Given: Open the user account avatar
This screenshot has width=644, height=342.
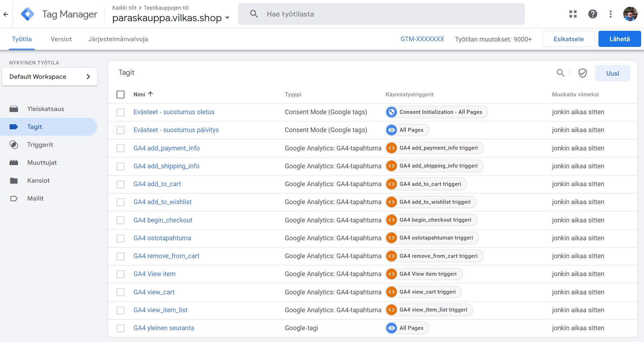Looking at the screenshot, I should pos(630,14).
